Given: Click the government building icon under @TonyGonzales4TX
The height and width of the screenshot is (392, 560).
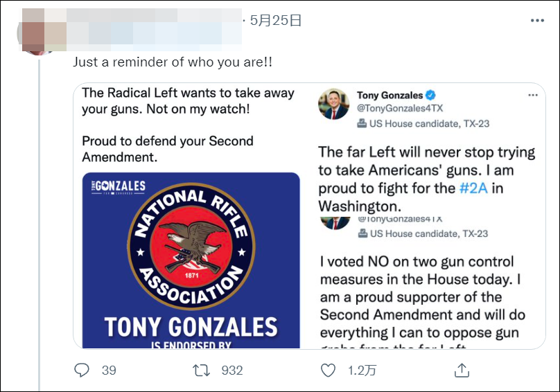Looking at the screenshot, I should [362, 124].
